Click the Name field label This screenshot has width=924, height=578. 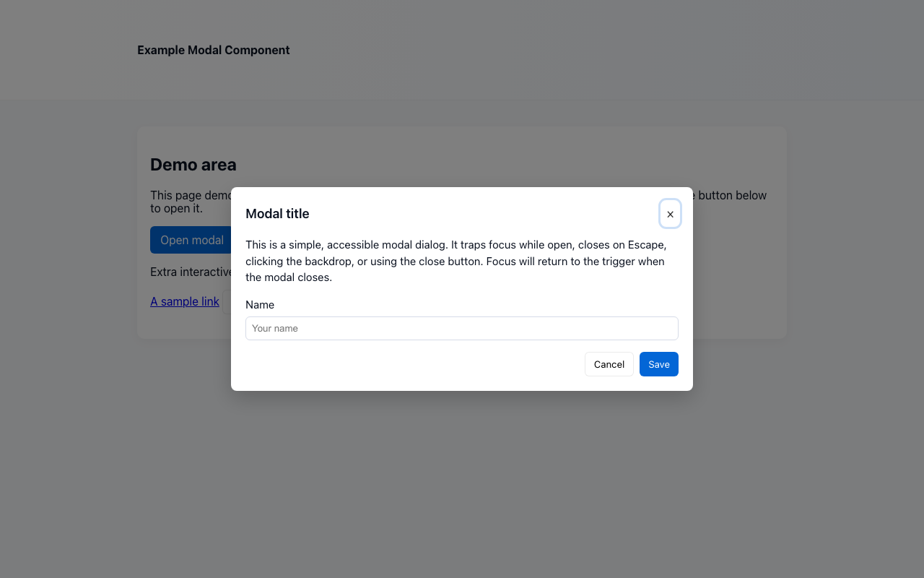[x=260, y=304]
